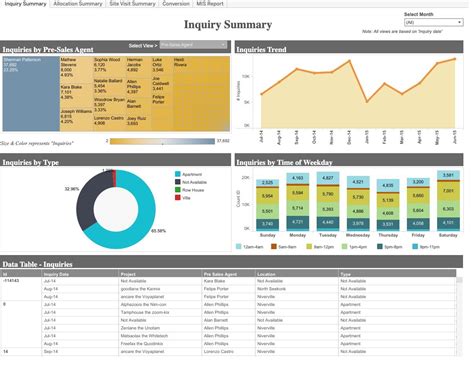Click Monday's 4,163 top bar segment
Viewport: 474px width, 371px height.
click(x=297, y=178)
